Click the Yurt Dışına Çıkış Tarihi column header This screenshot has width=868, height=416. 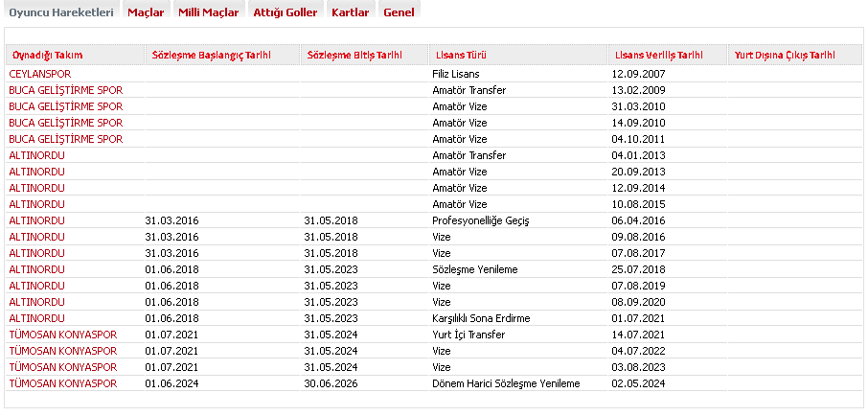tap(785, 55)
